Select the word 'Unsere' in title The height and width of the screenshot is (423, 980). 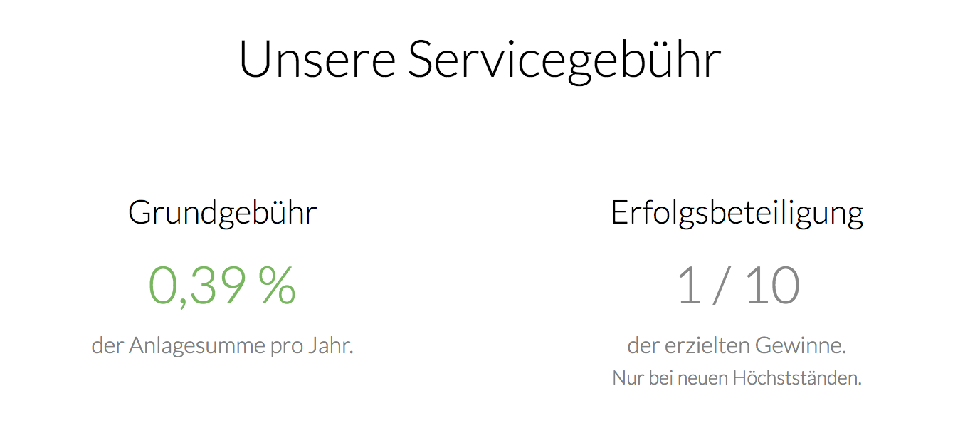click(x=317, y=59)
